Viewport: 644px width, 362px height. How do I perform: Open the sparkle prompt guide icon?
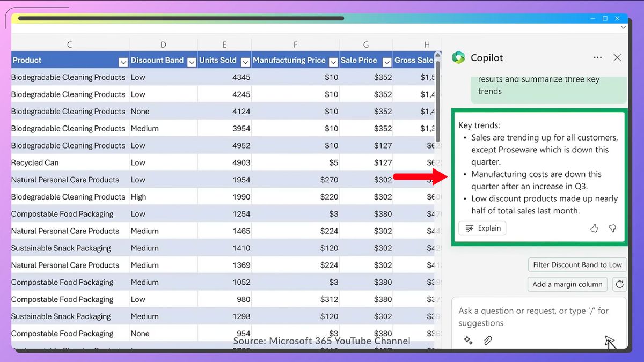click(468, 341)
